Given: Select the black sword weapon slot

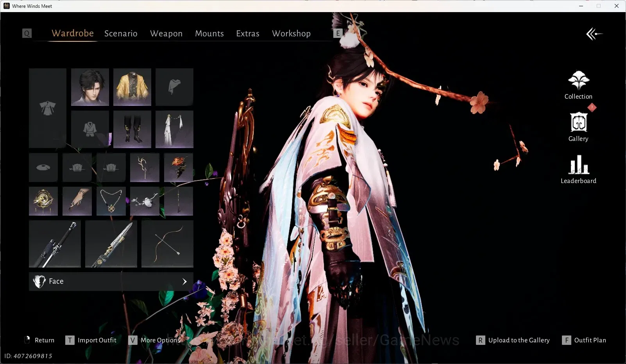Looking at the screenshot, I should coord(55,244).
